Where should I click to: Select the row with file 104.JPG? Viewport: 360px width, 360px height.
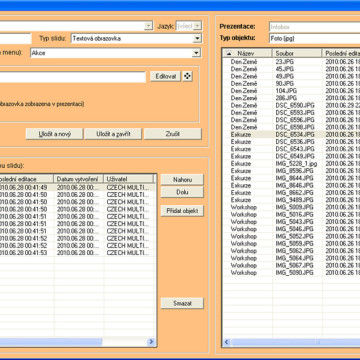[x=292, y=91]
